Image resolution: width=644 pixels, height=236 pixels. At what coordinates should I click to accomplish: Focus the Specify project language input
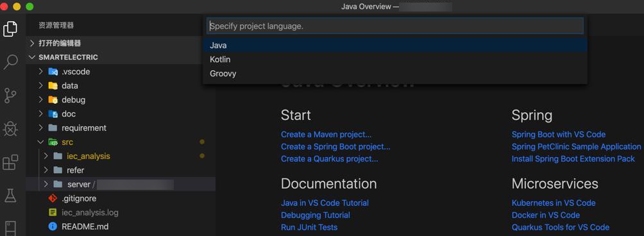point(394,26)
